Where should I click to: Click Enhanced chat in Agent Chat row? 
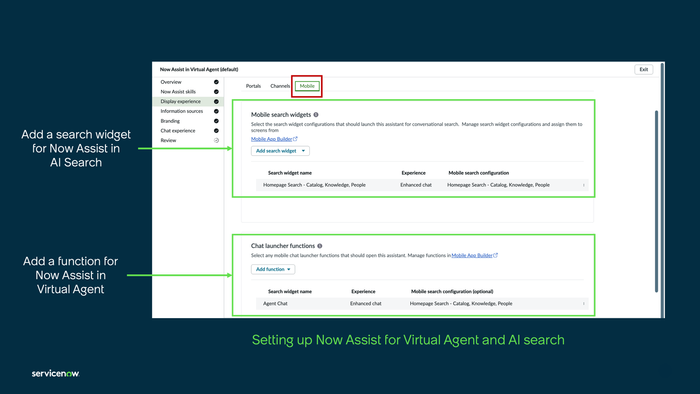(x=366, y=304)
